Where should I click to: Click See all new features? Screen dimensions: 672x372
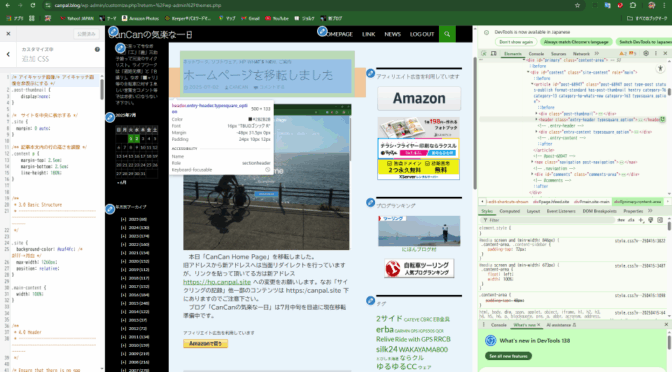508,356
